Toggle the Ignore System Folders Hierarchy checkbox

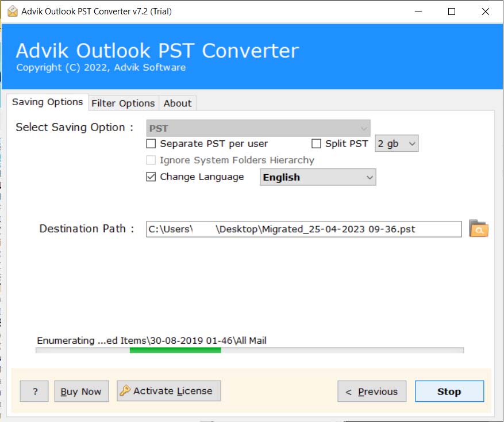(151, 160)
